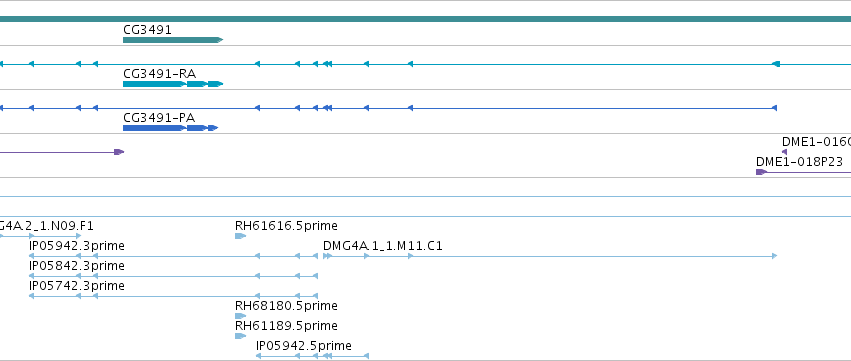Click the thick teal top bar
The image size is (851, 361).
(426, 19)
